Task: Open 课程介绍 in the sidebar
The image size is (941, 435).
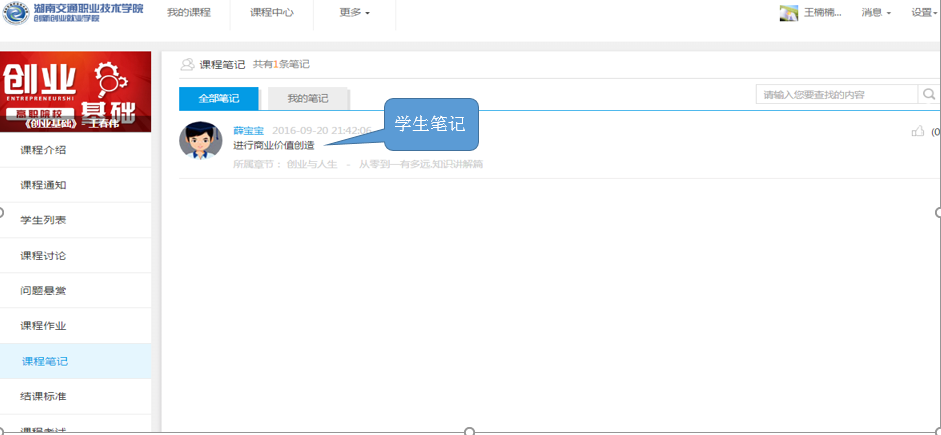Action: pyautogui.click(x=43, y=150)
